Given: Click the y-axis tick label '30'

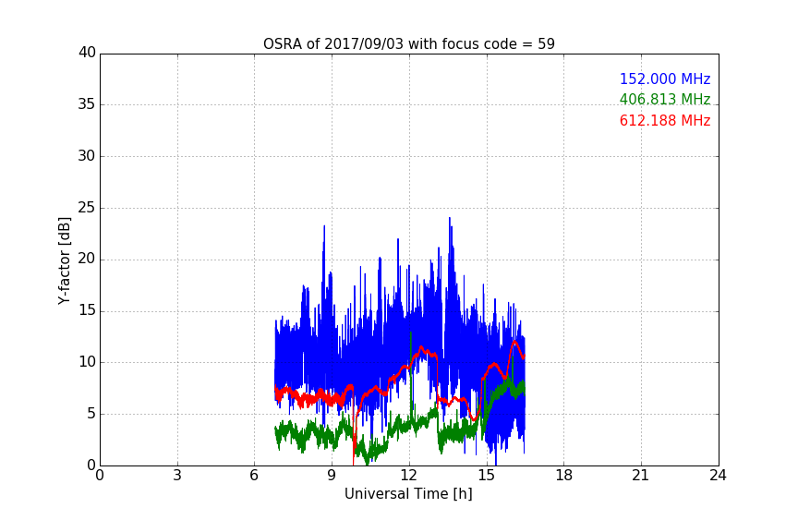Looking at the screenshot, I should point(87,156).
